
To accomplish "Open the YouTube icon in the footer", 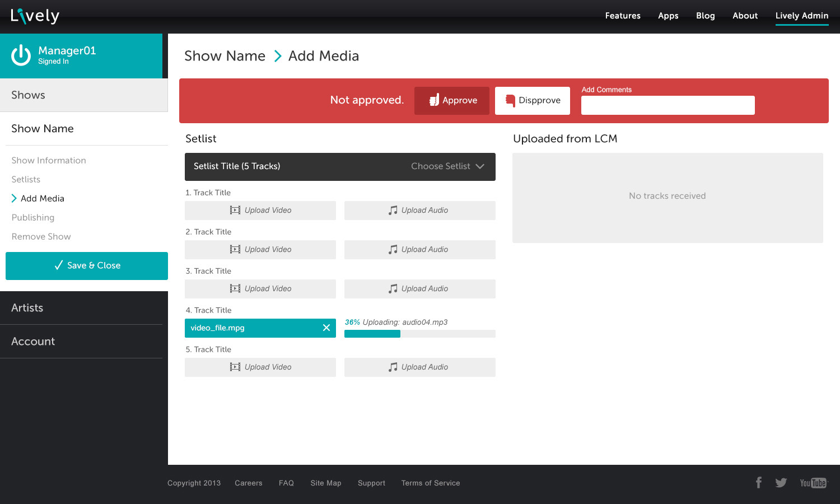I will pyautogui.click(x=813, y=483).
